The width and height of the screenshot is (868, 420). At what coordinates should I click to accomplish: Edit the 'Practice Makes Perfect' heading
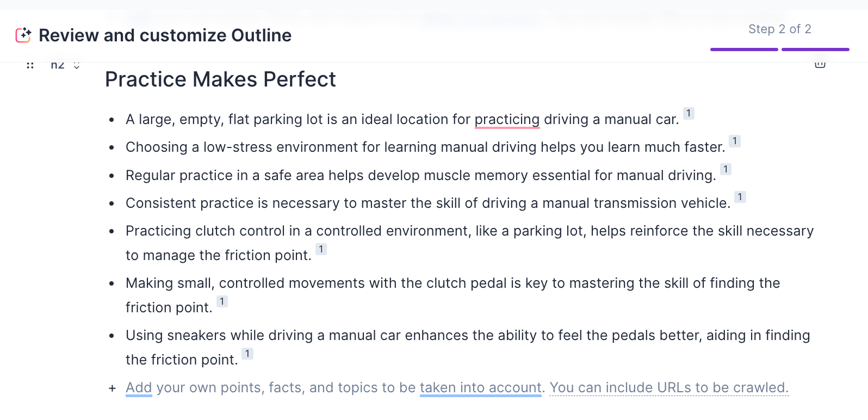[x=220, y=79]
